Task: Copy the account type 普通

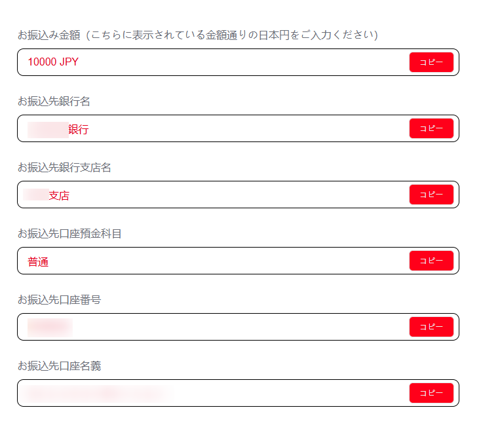Action: point(431,261)
